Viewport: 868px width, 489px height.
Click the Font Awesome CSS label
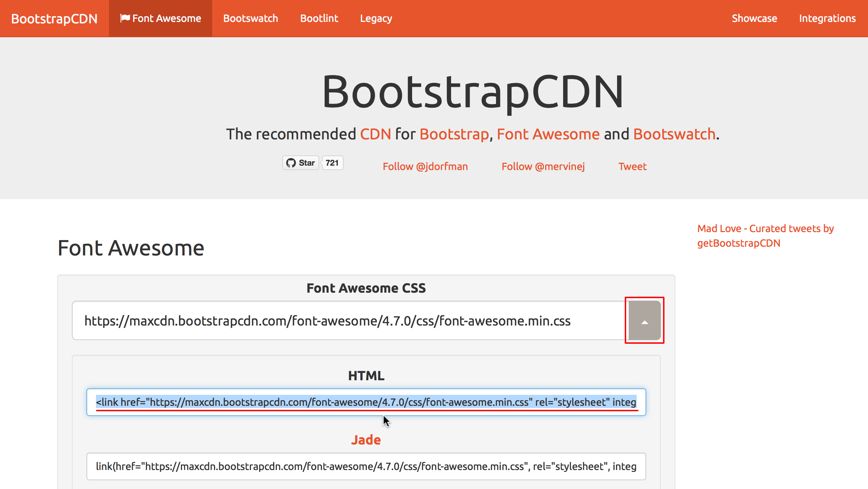point(366,288)
